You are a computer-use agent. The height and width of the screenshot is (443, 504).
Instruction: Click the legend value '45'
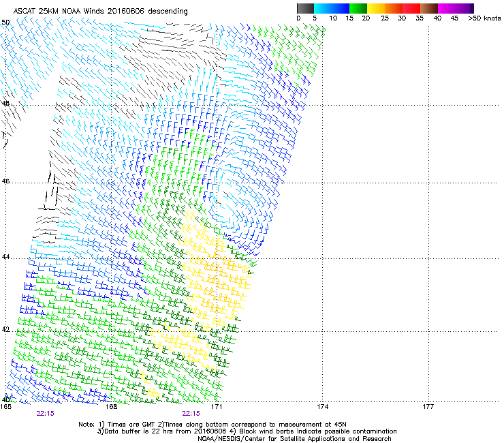(454, 18)
